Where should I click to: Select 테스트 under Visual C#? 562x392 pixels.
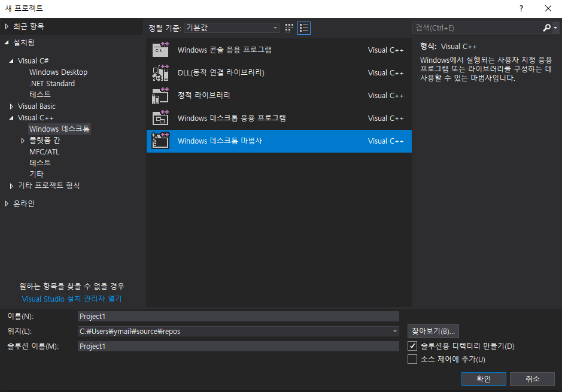pos(40,95)
